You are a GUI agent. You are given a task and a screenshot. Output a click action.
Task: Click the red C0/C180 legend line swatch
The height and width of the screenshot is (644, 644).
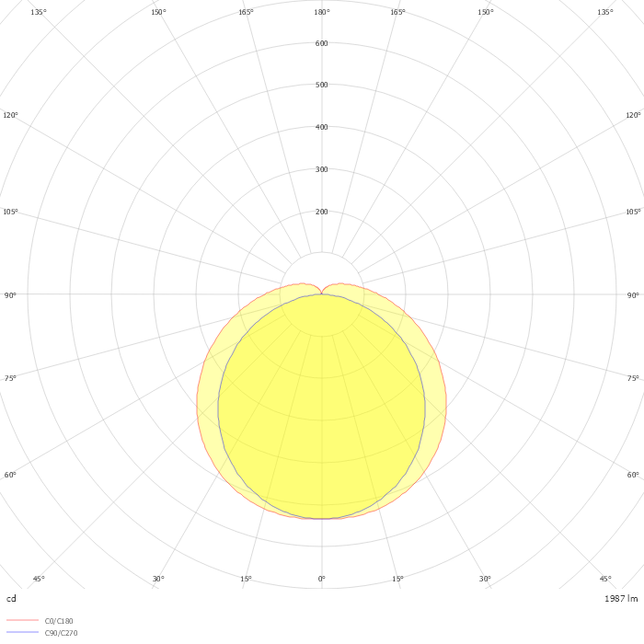click(23, 620)
